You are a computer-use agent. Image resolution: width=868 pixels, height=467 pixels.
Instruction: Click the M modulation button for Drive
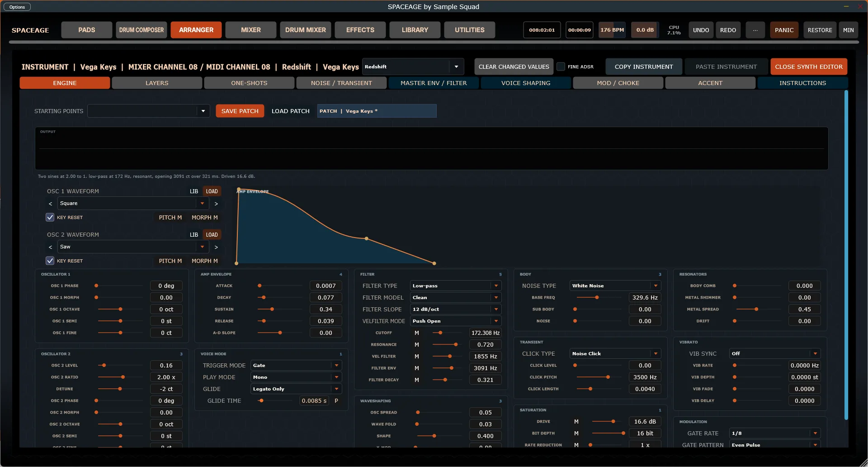click(x=576, y=422)
